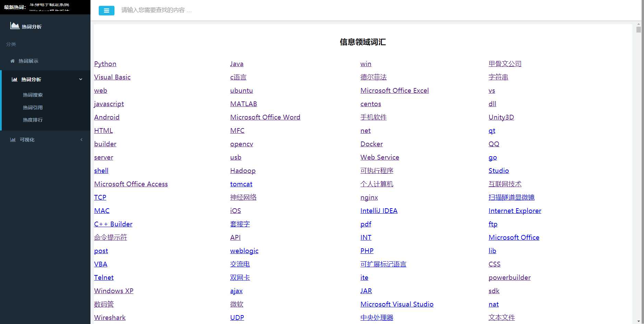Open 热度排行 submenu item
The height and width of the screenshot is (324, 644).
(33, 120)
